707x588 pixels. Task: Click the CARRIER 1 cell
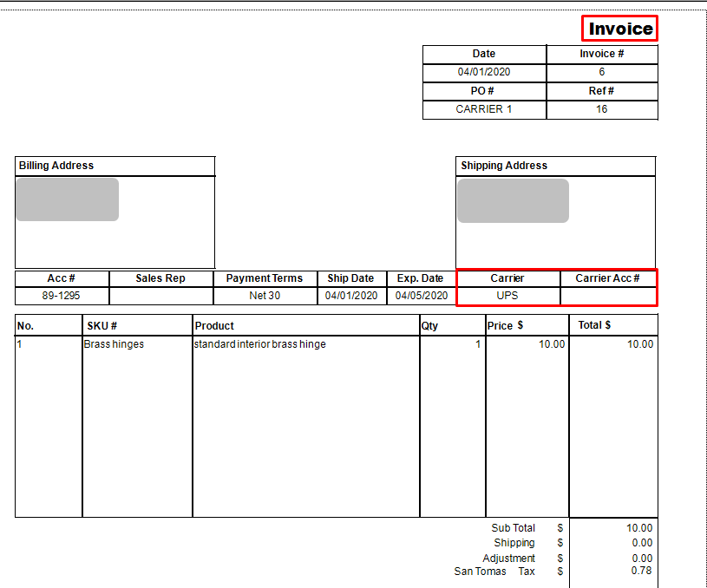pyautogui.click(x=483, y=109)
